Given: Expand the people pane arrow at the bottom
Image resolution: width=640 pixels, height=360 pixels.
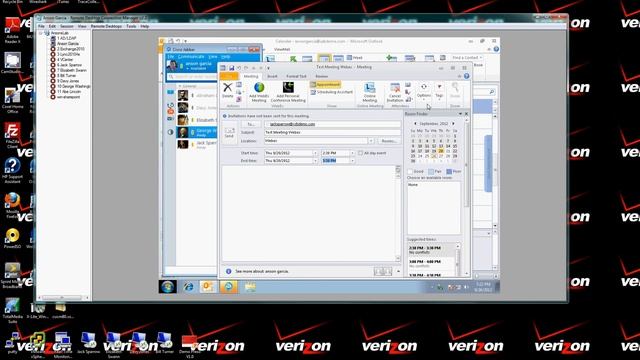Looking at the screenshot, I should [x=399, y=271].
